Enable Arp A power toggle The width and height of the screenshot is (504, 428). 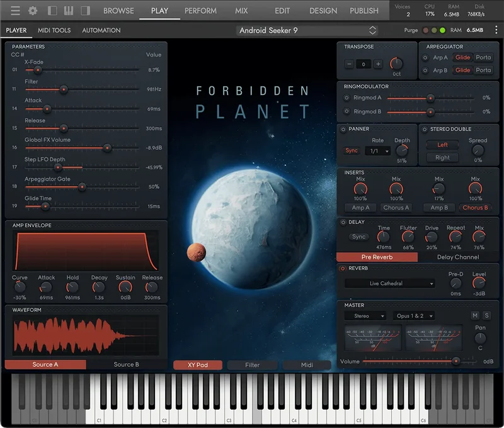coord(425,57)
